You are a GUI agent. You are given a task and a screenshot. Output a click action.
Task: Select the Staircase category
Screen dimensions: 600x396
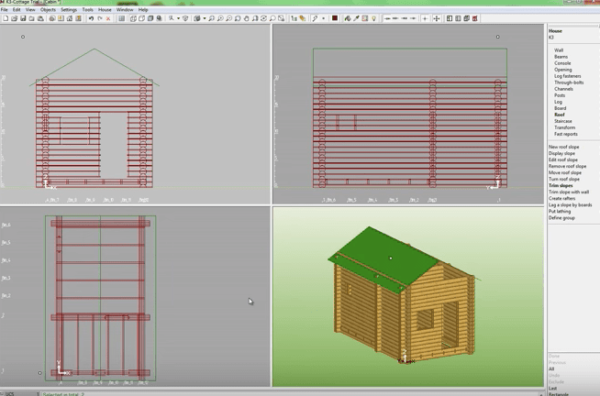(x=563, y=121)
